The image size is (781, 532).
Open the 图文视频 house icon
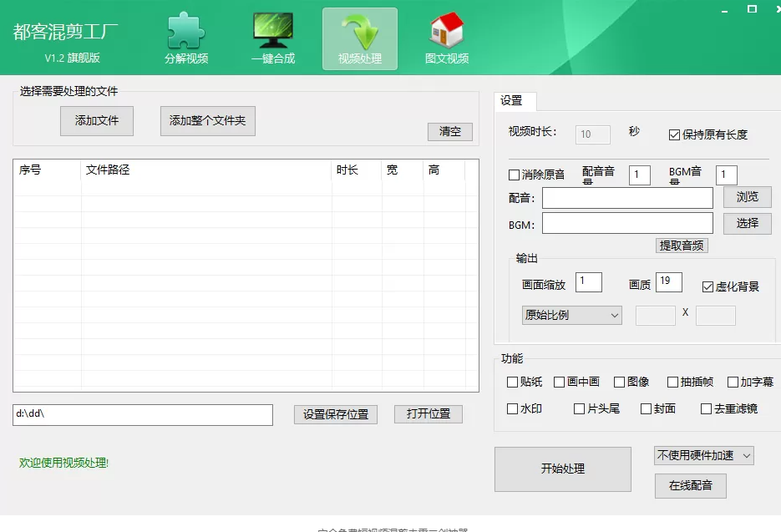click(447, 39)
